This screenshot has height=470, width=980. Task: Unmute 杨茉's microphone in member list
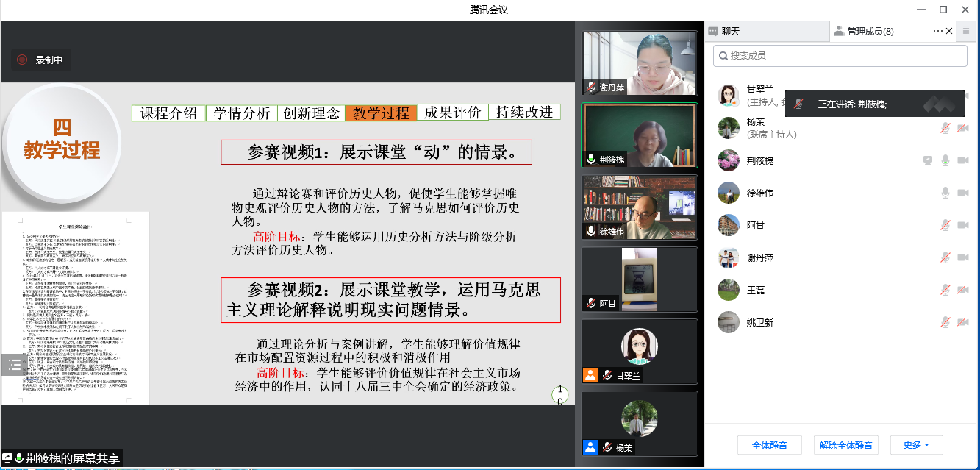coord(945,128)
